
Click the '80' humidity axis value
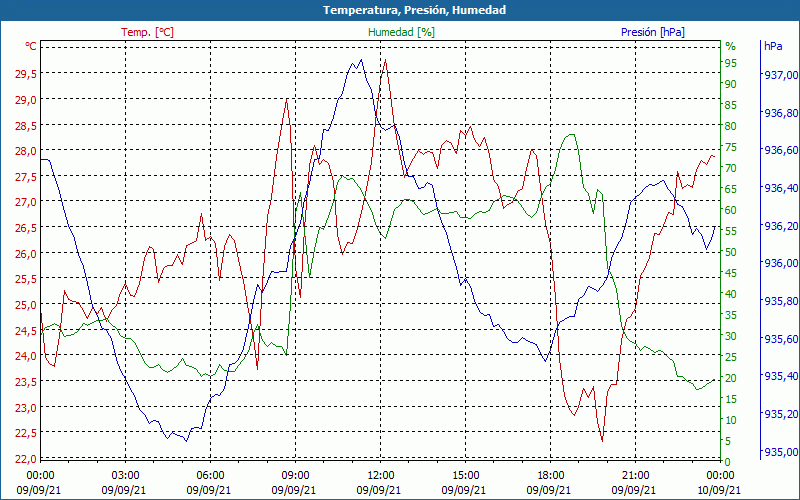pyautogui.click(x=731, y=126)
